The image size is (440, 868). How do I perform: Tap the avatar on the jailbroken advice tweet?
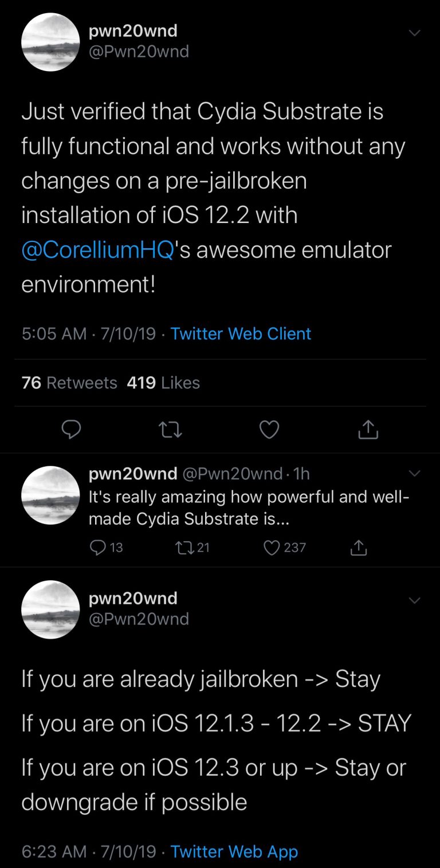tap(50, 609)
